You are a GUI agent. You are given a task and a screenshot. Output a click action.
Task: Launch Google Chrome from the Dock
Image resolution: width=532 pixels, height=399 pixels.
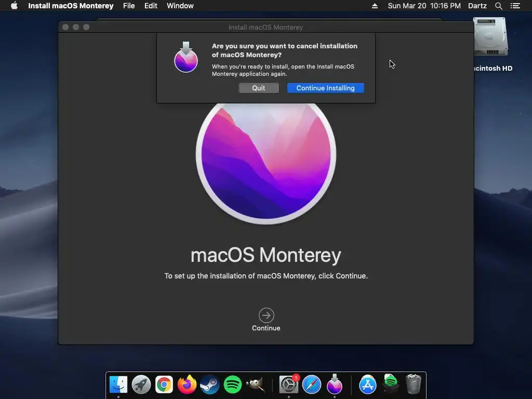[x=164, y=384]
